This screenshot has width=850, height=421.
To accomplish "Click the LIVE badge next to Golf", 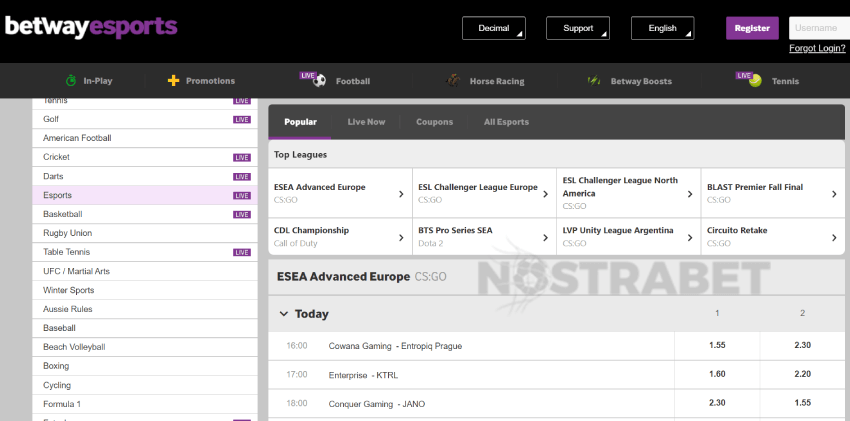I will click(x=242, y=119).
